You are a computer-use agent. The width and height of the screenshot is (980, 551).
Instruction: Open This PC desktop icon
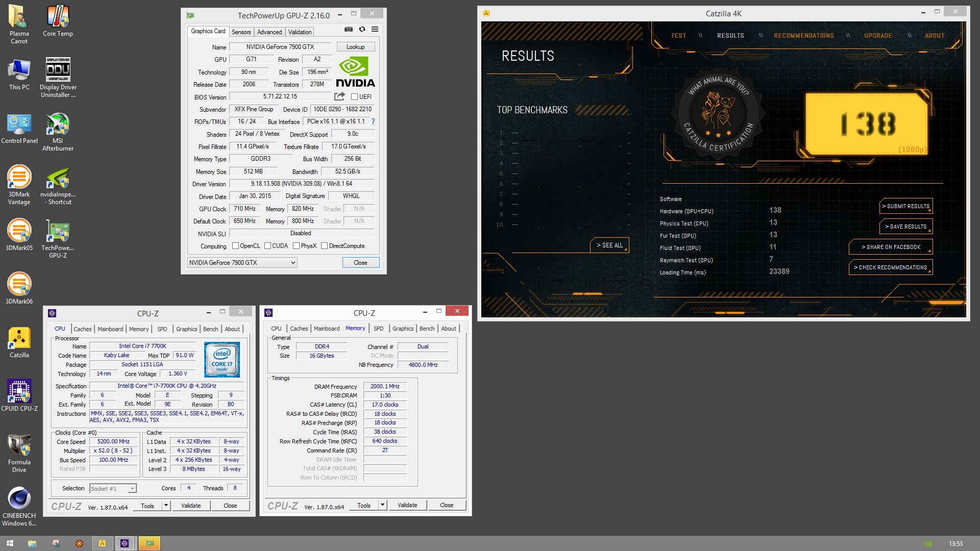tap(19, 74)
